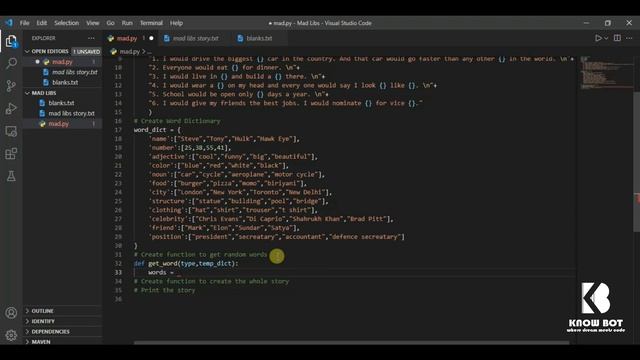
Task: Open the Extensions view icon
Action: pos(11,153)
